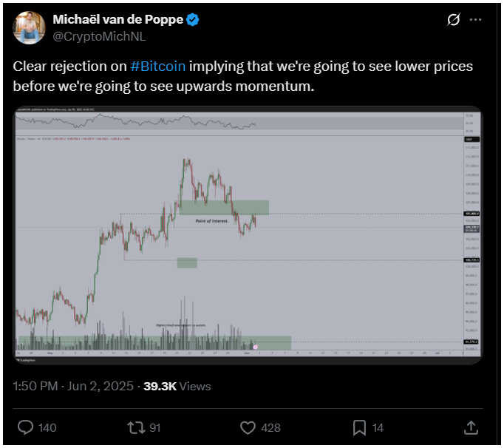Screen dimensions: 504x448
Task: Open Michaël van de Poppe's profile picture
Action: (29, 27)
